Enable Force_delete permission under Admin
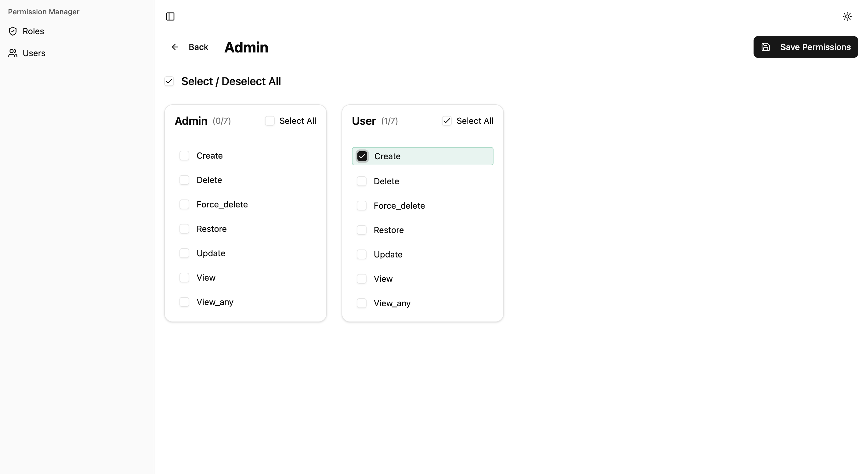This screenshot has height=474, width=868. pos(184,204)
